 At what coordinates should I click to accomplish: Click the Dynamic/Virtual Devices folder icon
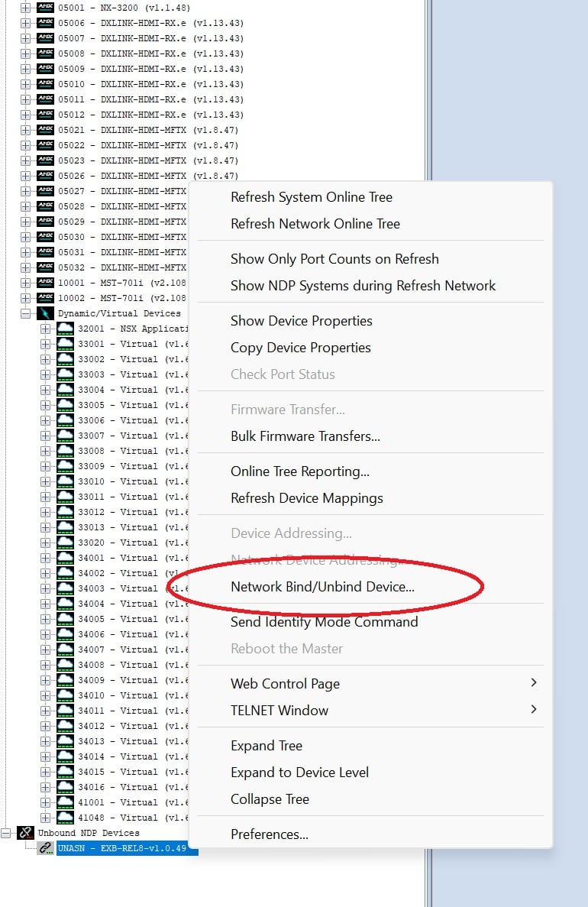[x=45, y=313]
